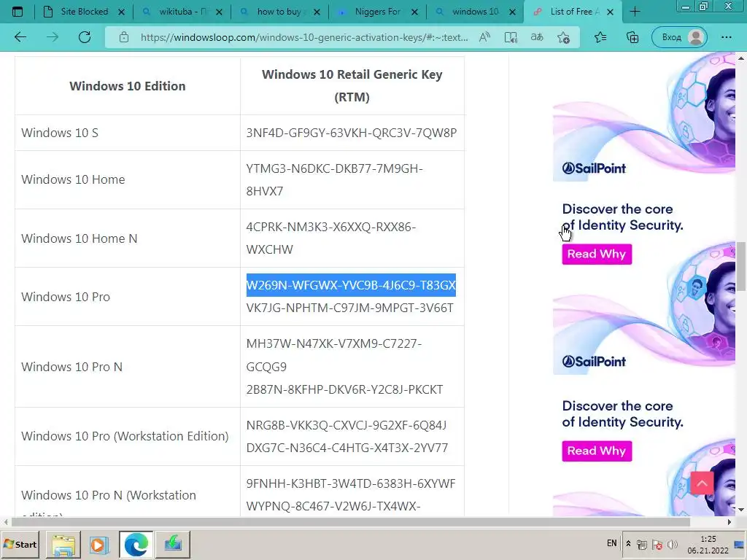This screenshot has height=560, width=747.
Task: Click the vertical scrollbar thumb
Action: (x=741, y=266)
